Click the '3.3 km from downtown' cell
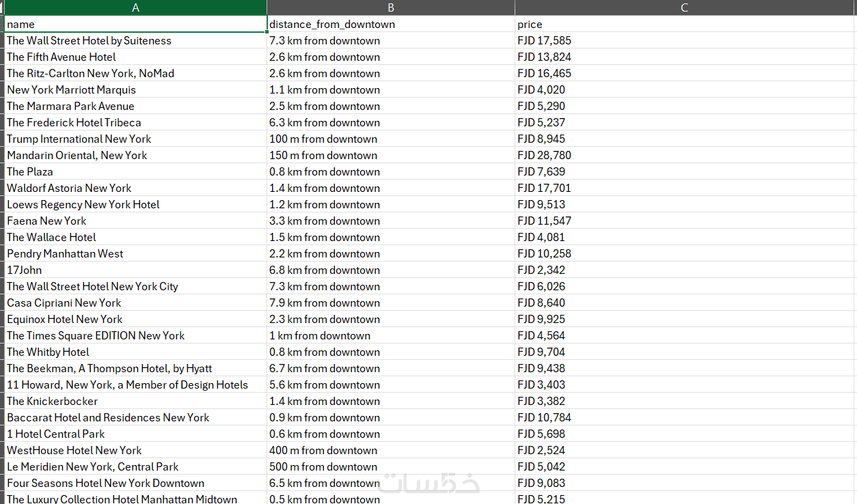This screenshot has height=504, width=857. click(x=391, y=221)
